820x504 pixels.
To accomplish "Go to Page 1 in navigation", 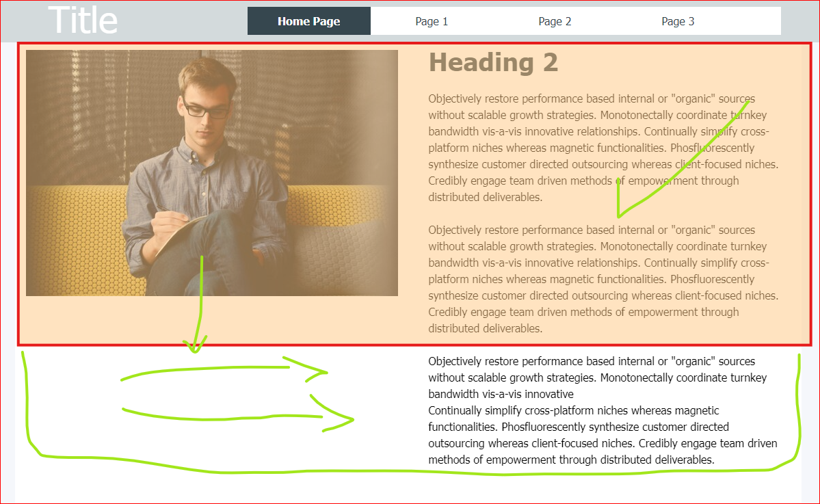I will (432, 21).
